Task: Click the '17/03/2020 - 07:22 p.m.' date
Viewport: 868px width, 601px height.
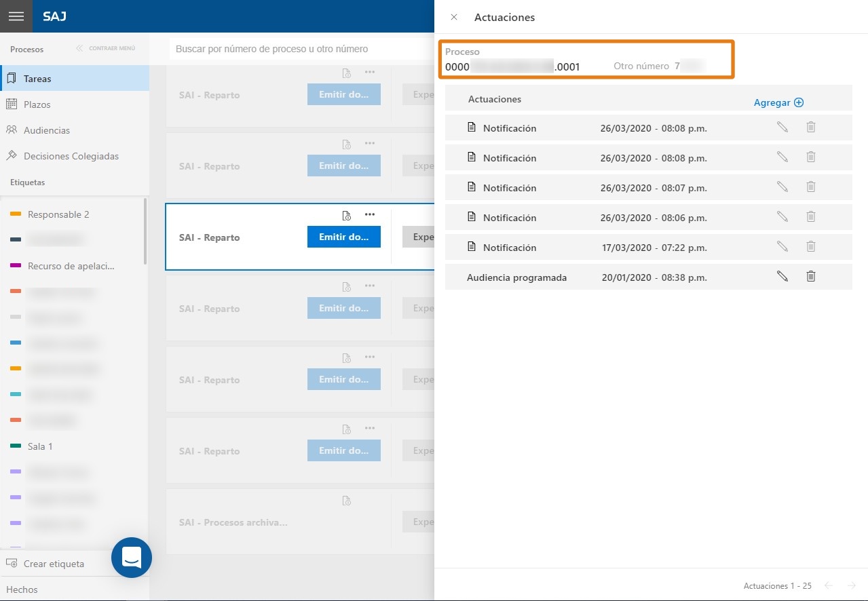Action: point(654,248)
